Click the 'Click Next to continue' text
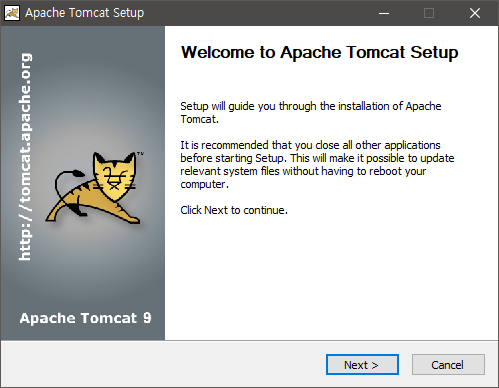 click(x=234, y=210)
